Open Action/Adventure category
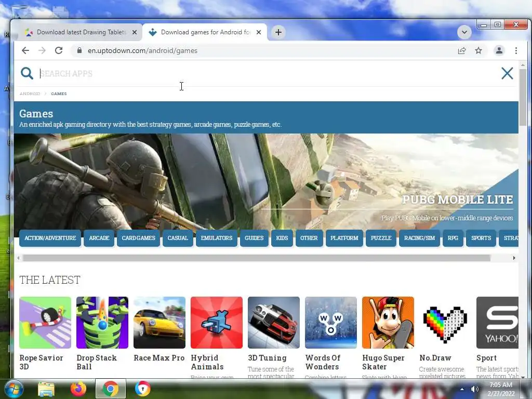The width and height of the screenshot is (532, 399). [50, 238]
